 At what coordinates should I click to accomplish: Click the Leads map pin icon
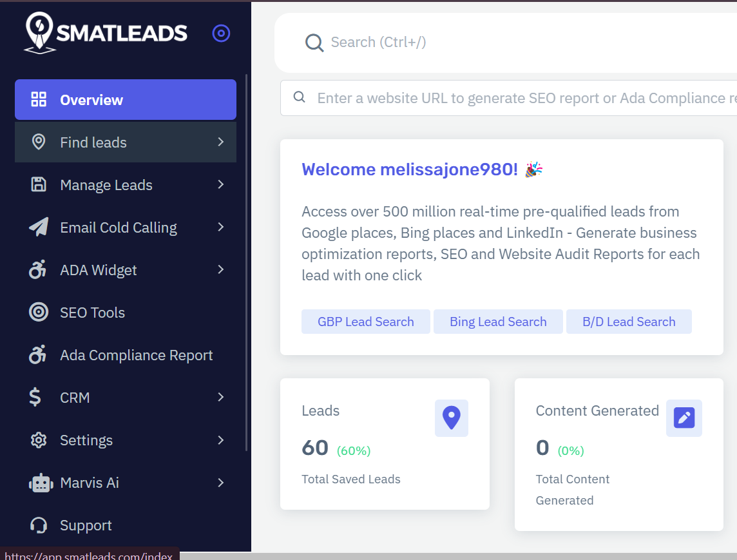[x=452, y=418]
